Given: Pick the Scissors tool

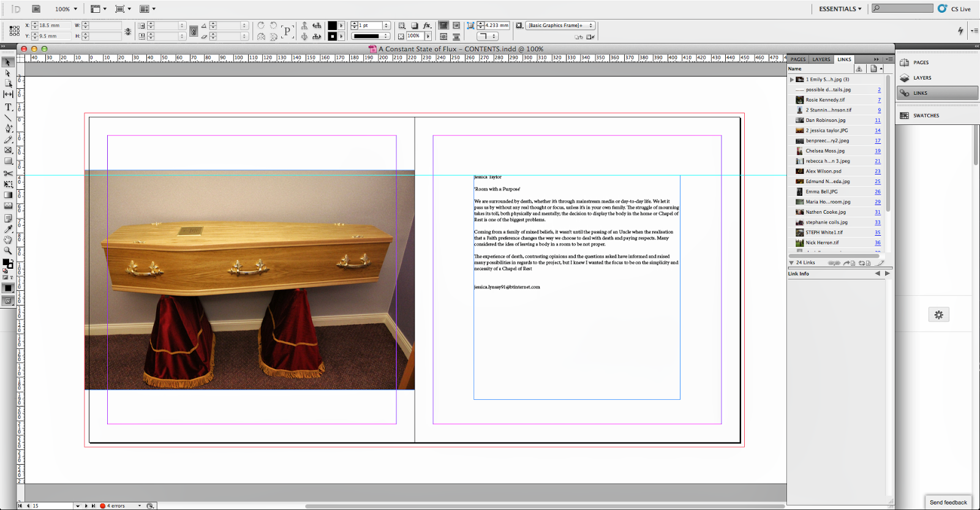Looking at the screenshot, I should click(x=8, y=173).
